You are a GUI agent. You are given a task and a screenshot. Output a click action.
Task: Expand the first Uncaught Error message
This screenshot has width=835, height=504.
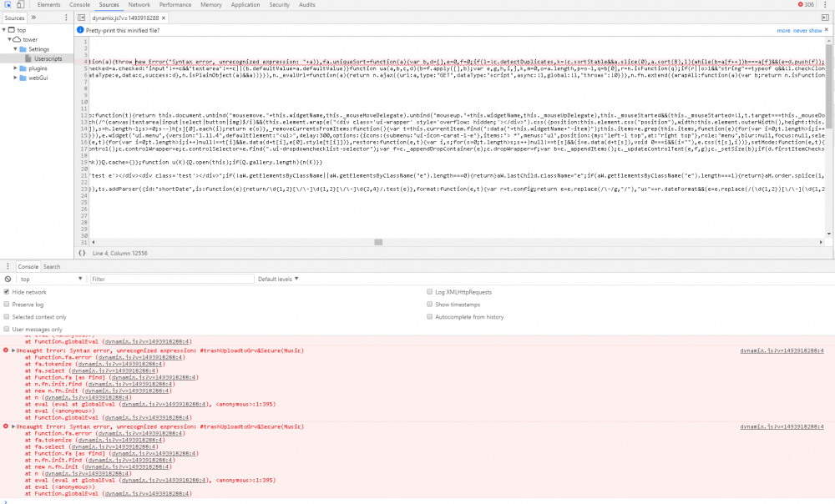coord(13,350)
